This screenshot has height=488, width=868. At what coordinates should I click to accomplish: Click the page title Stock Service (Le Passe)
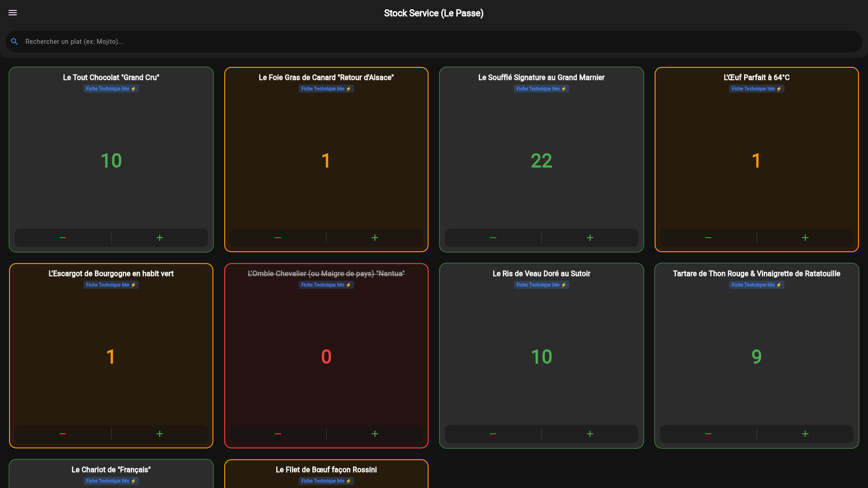[434, 13]
